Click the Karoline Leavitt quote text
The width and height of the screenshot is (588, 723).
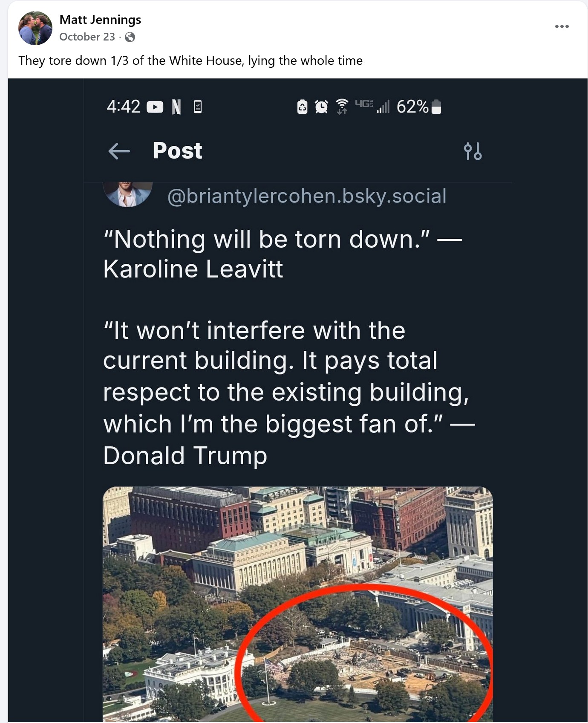(x=282, y=254)
